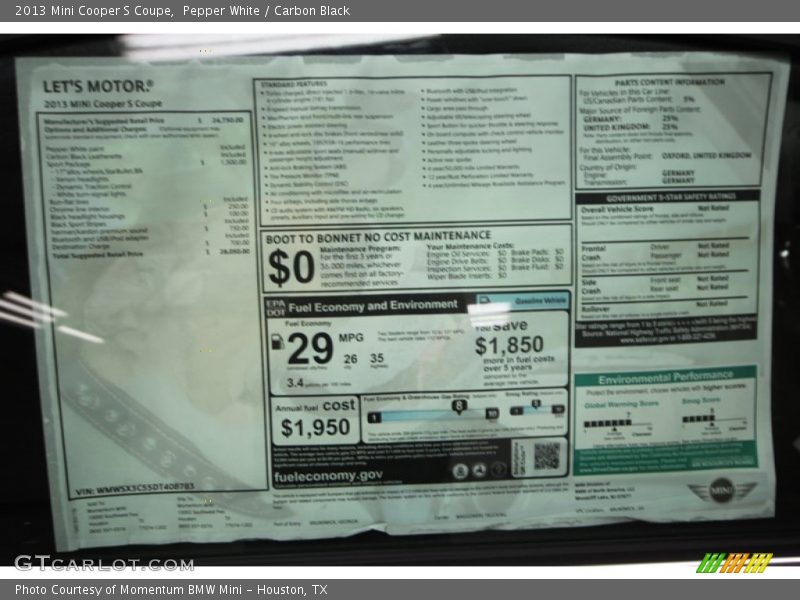
Task: Click the fuel pump icon beside 29 MPG
Action: (277, 344)
